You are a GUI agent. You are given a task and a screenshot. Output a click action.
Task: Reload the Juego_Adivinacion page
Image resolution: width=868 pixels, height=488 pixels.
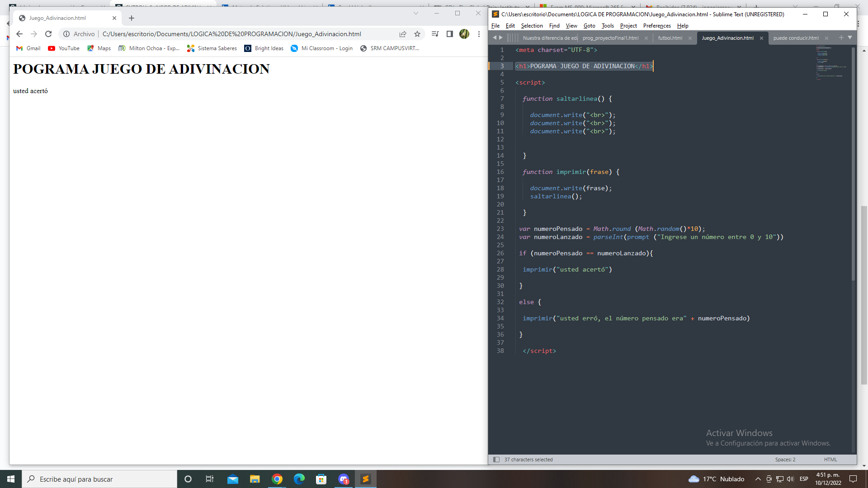[48, 34]
